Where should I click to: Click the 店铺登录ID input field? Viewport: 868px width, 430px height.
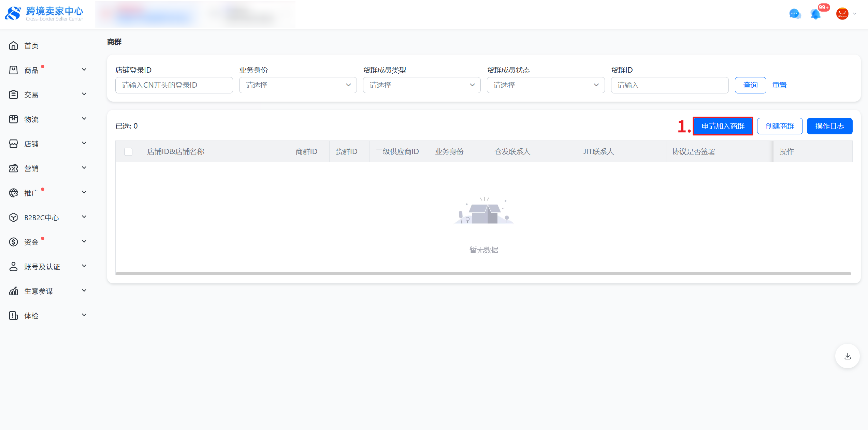tap(174, 85)
